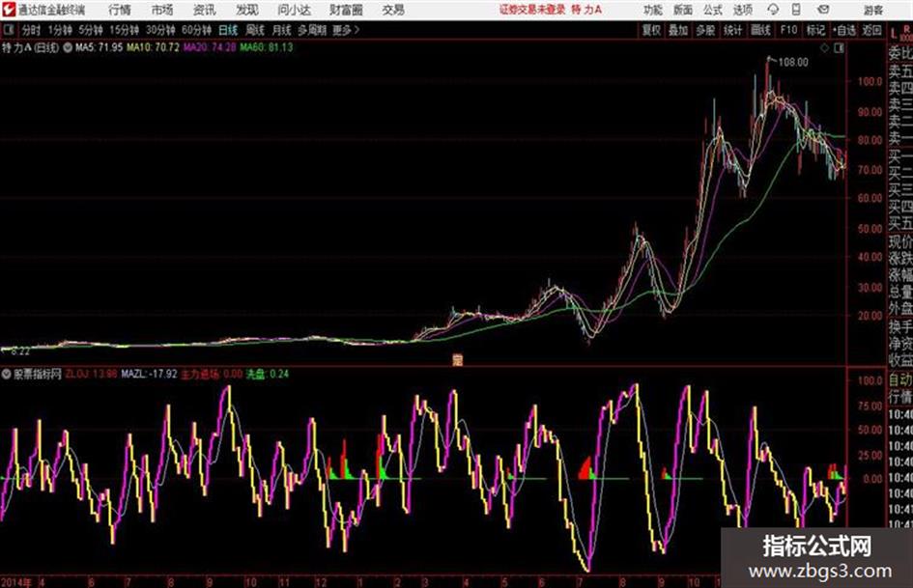Open the F10 company info button
The height and width of the screenshot is (588, 913).
pyautogui.click(x=788, y=30)
